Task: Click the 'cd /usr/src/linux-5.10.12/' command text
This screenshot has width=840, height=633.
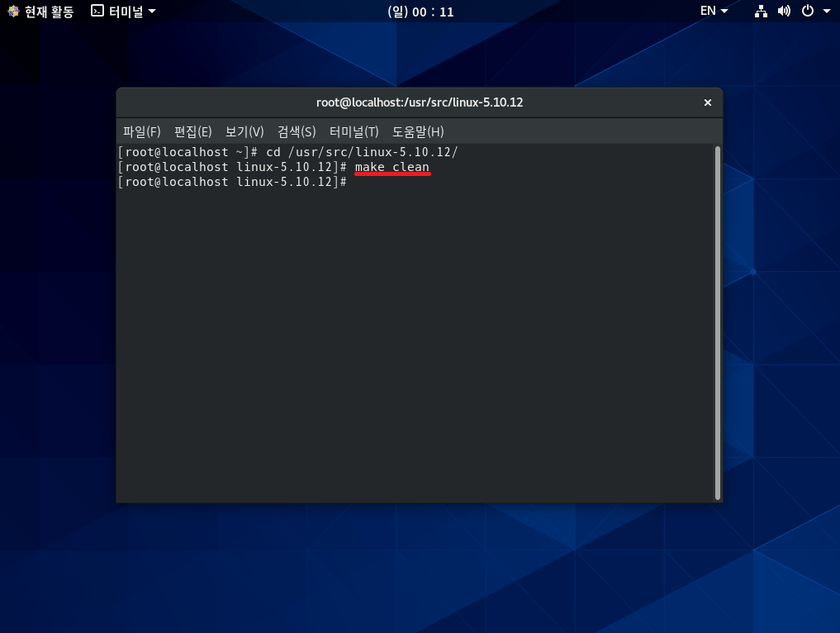Action: click(x=362, y=152)
